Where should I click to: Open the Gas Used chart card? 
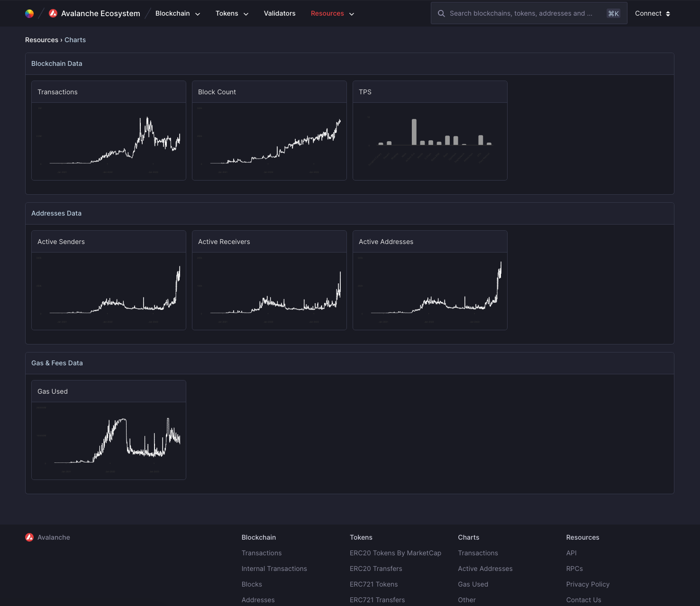109,430
